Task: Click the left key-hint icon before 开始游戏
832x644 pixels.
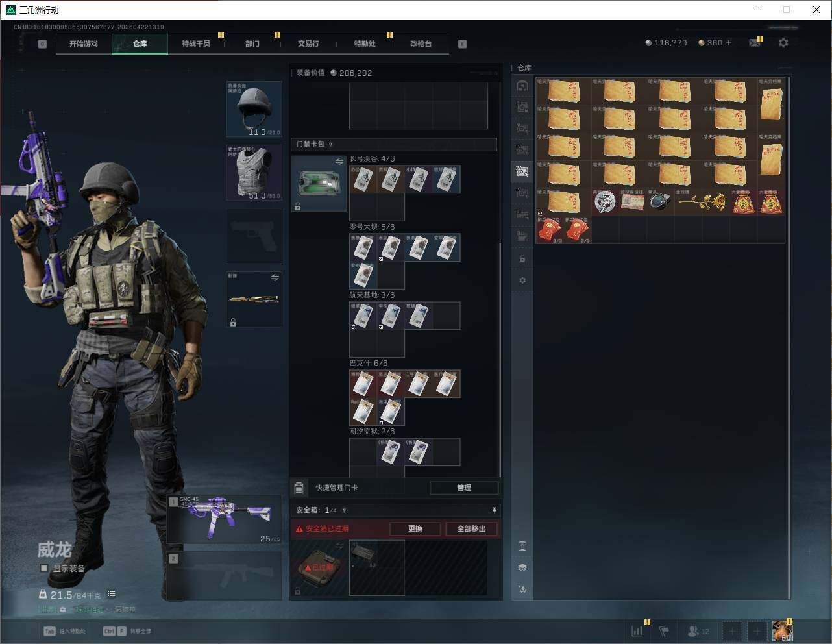Action: coord(42,44)
